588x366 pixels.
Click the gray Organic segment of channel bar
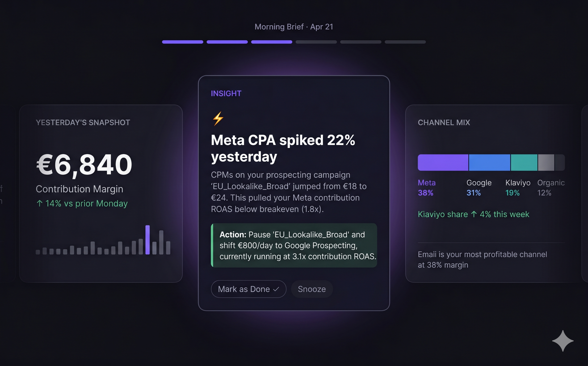tap(546, 162)
